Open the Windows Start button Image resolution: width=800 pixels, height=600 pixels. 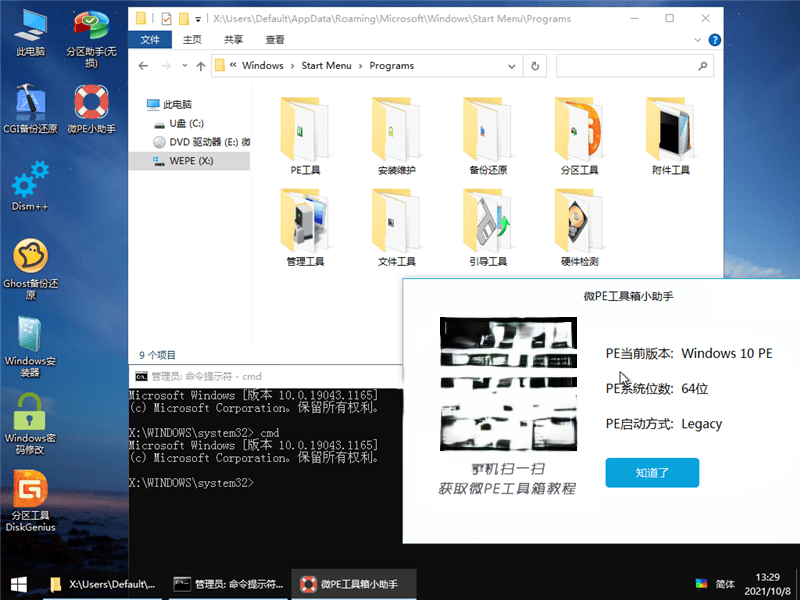19,584
